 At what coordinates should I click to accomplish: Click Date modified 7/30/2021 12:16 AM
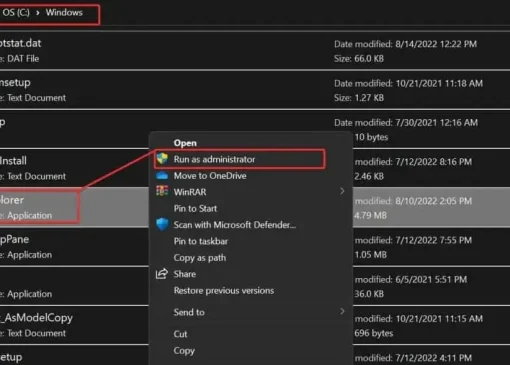pos(406,123)
